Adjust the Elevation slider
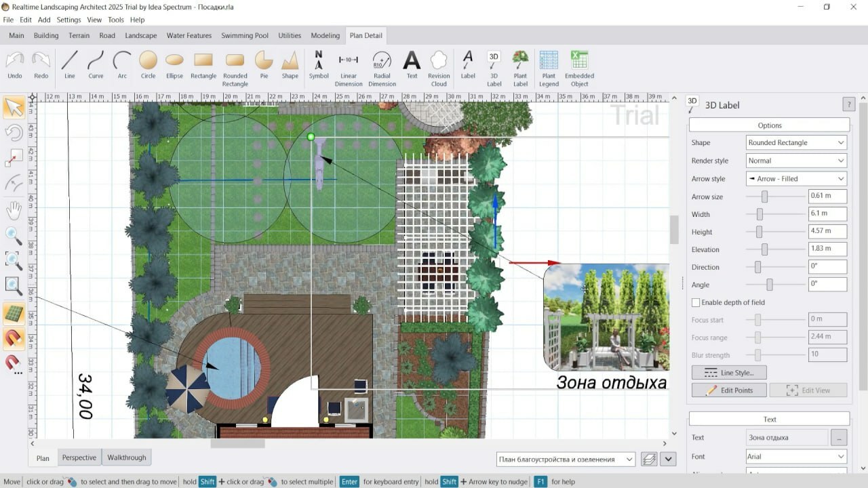The height and width of the screenshot is (488, 868). tap(764, 249)
